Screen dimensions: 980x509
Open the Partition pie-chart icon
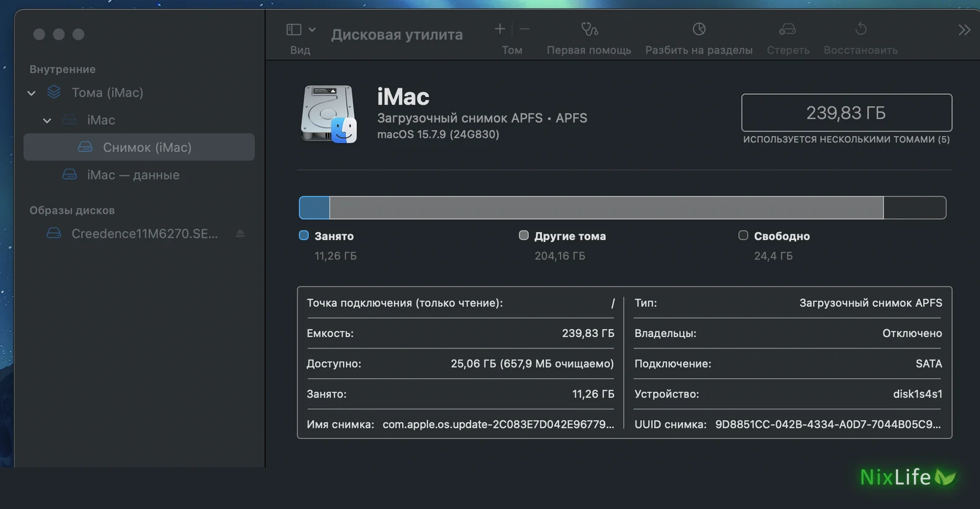pos(699,29)
